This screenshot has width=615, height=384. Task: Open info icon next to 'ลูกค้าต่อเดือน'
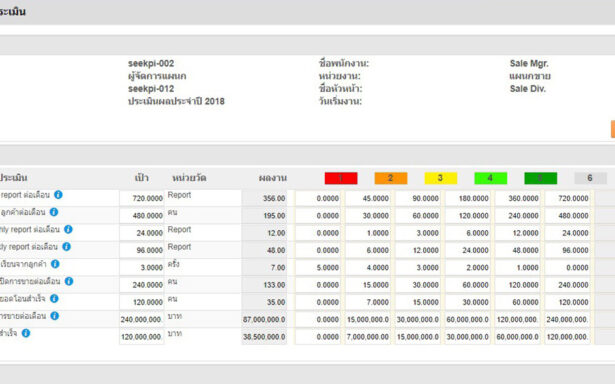(54, 212)
